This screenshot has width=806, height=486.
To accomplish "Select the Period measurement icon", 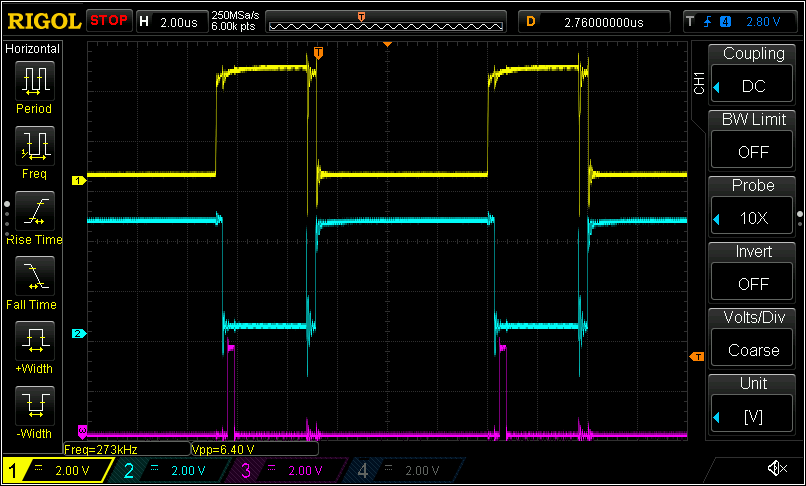I will click(x=34, y=80).
